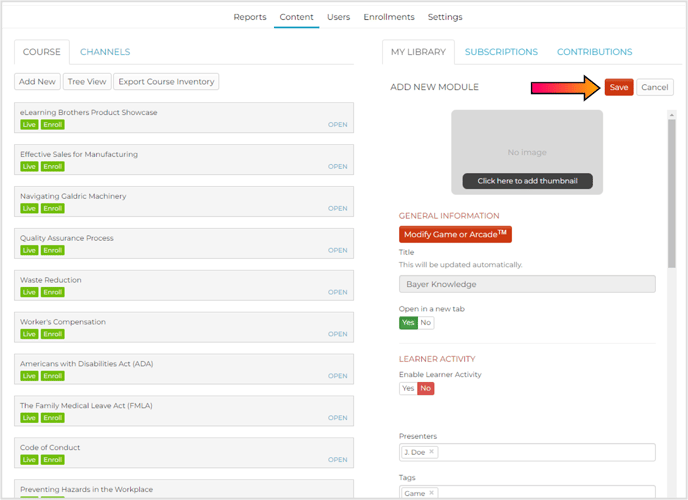The image size is (688, 500).
Task: Open the Subscriptions tab
Action: tap(501, 52)
